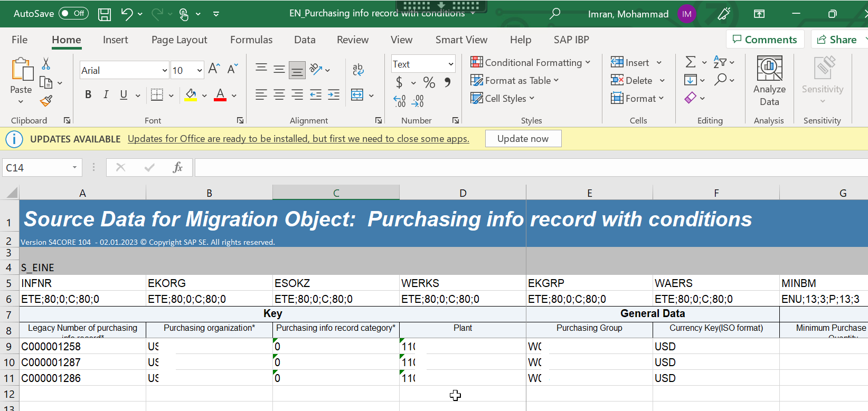
Task: Click the Cut scissors icon
Action: 46,64
